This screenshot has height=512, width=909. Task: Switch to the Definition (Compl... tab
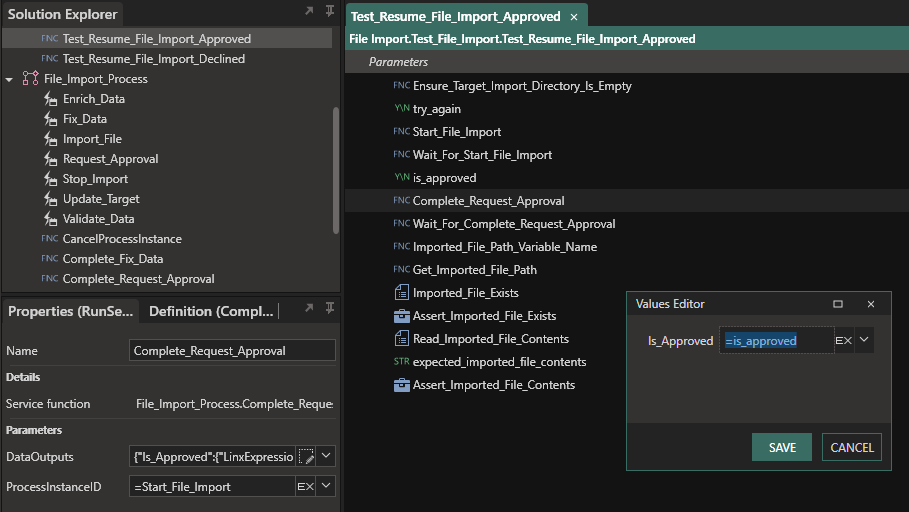[x=211, y=311]
